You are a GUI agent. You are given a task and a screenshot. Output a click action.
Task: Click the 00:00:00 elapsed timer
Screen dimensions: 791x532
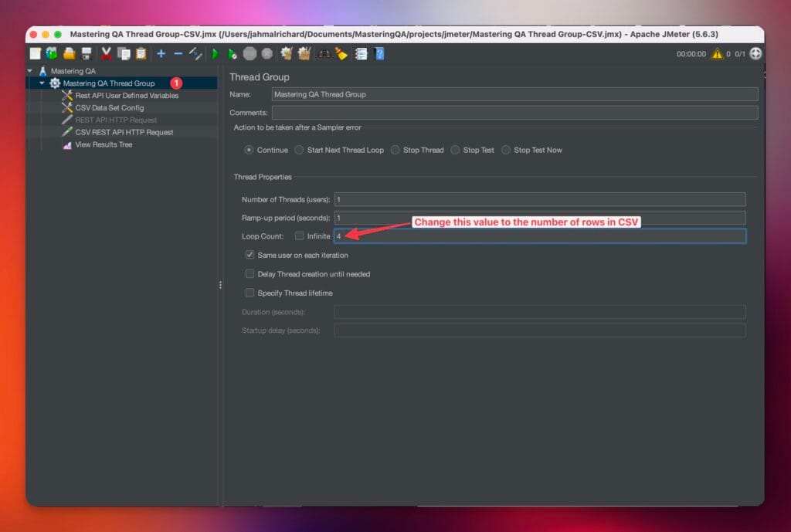[x=691, y=54]
